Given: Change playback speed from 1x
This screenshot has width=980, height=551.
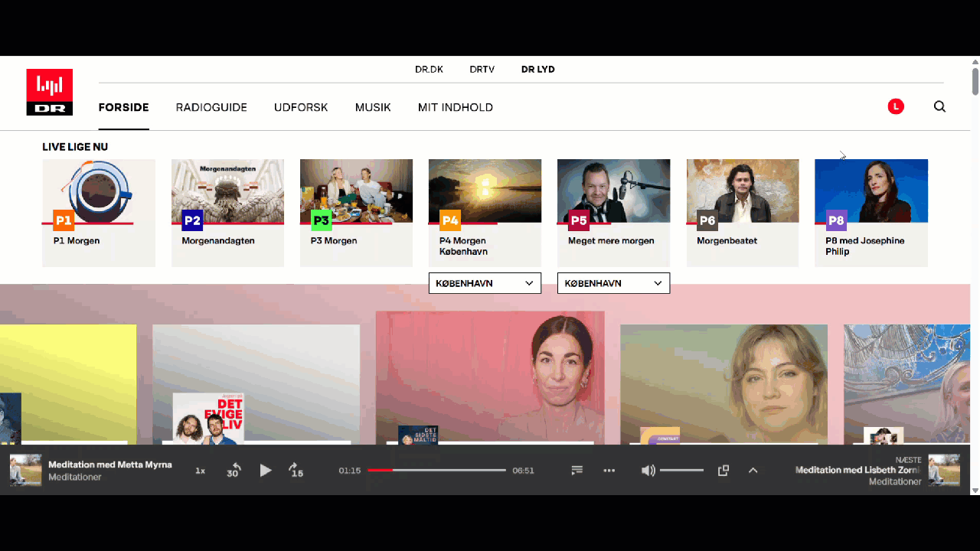Looking at the screenshot, I should pos(200,471).
